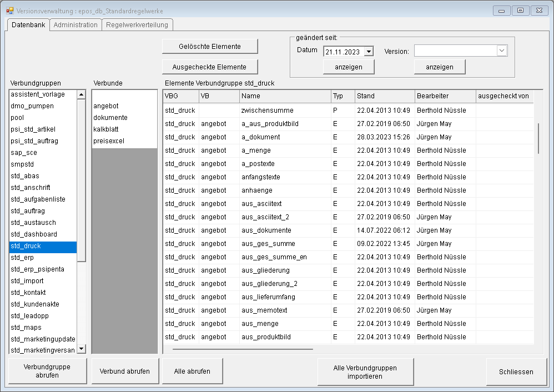Click the Verbundgruppe abrufen button

coord(47,370)
